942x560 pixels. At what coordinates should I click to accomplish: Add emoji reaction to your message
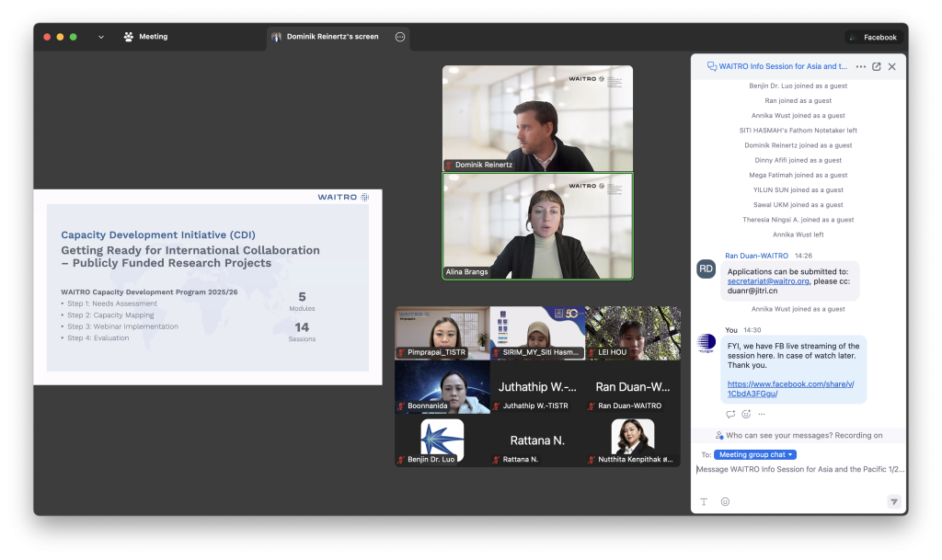pos(746,414)
